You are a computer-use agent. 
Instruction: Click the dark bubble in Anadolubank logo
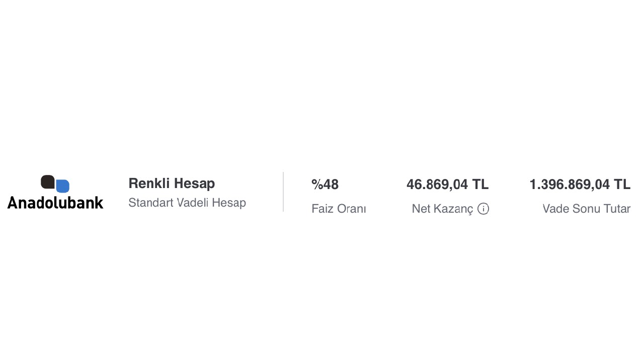[x=48, y=182]
